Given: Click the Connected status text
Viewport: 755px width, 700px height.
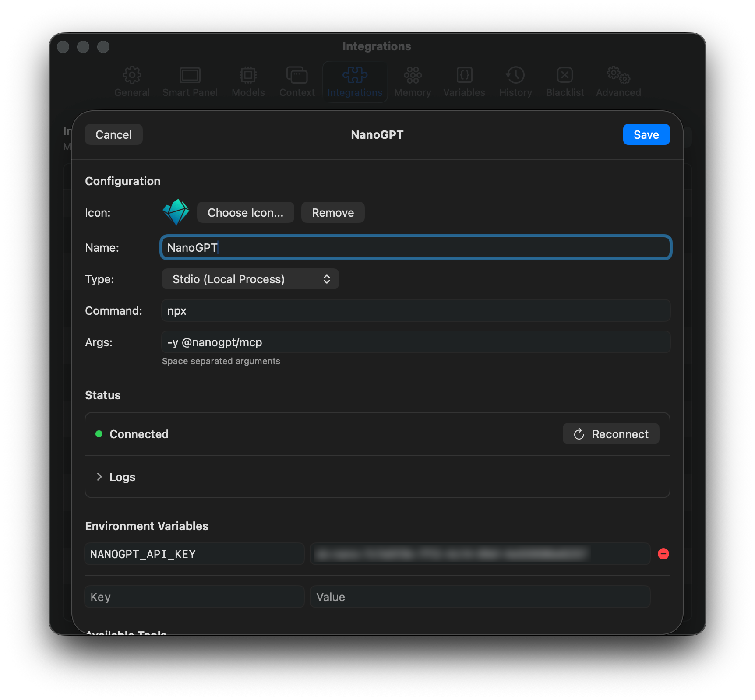Looking at the screenshot, I should 139,434.
